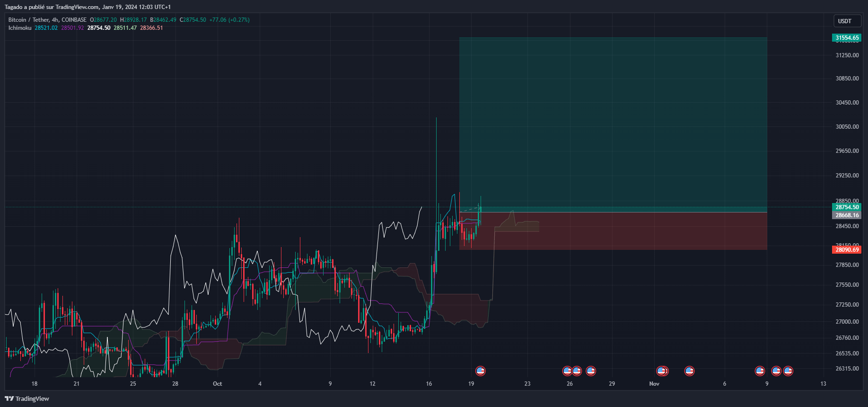Click the 27250.00 price axis label

click(x=847, y=305)
